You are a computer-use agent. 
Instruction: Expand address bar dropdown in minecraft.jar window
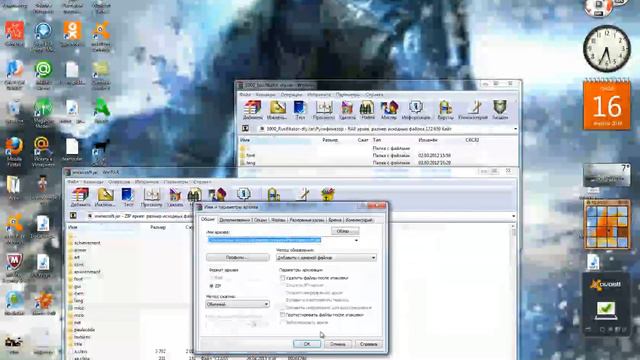coord(513,216)
